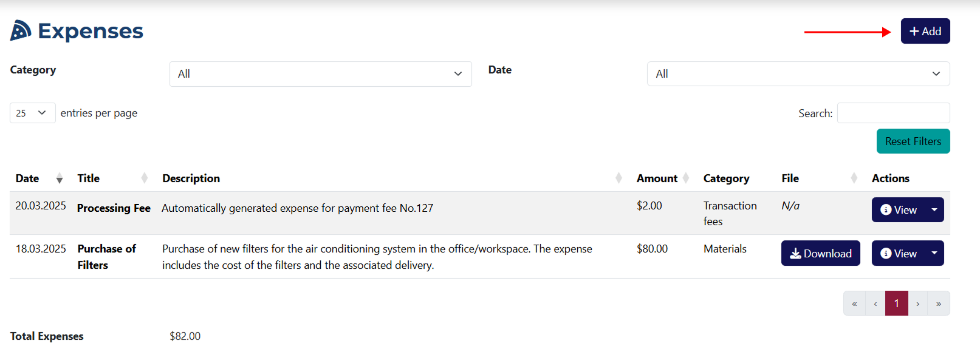Image resolution: width=980 pixels, height=346 pixels.
Task: Download the Purchase of Filters file
Action: click(x=820, y=254)
